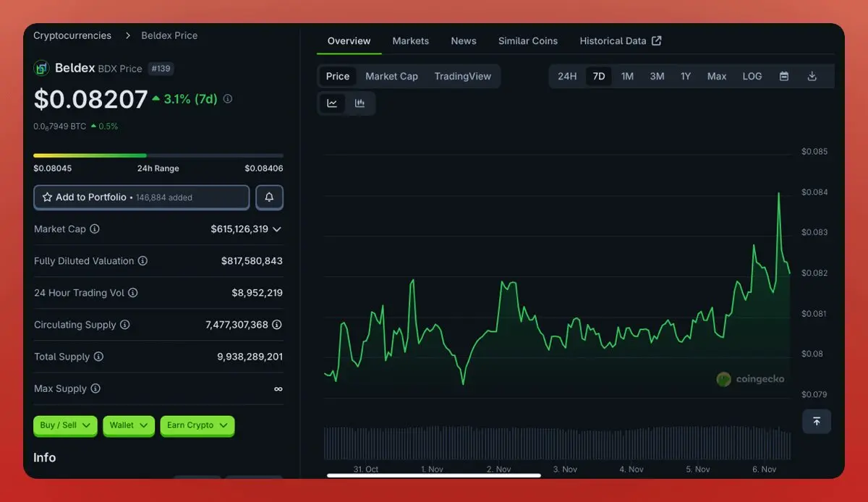Switch chart to TradingView
Screen dimensions: 868x502
click(x=463, y=76)
